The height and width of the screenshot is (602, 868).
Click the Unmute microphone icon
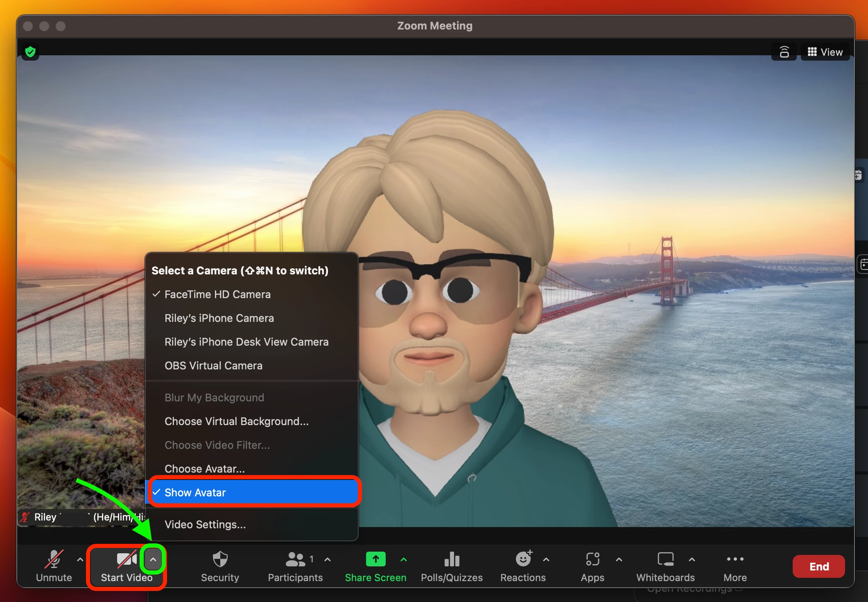[54, 559]
